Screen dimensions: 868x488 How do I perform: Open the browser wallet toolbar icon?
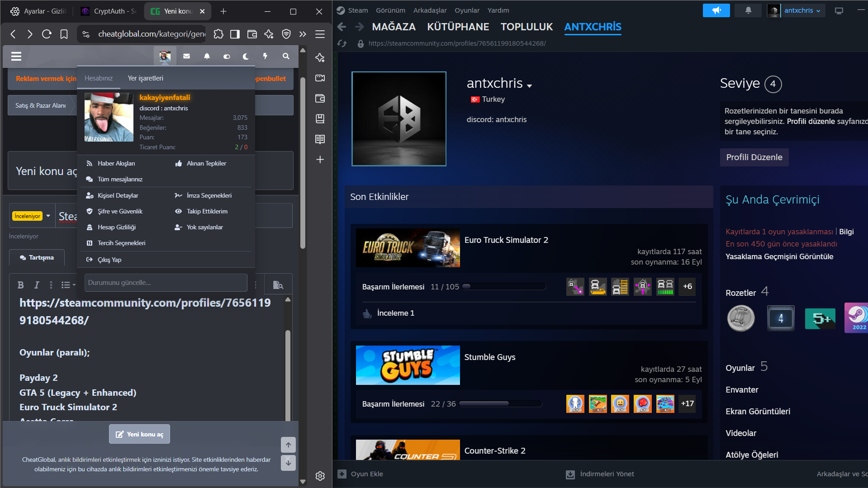point(252,34)
